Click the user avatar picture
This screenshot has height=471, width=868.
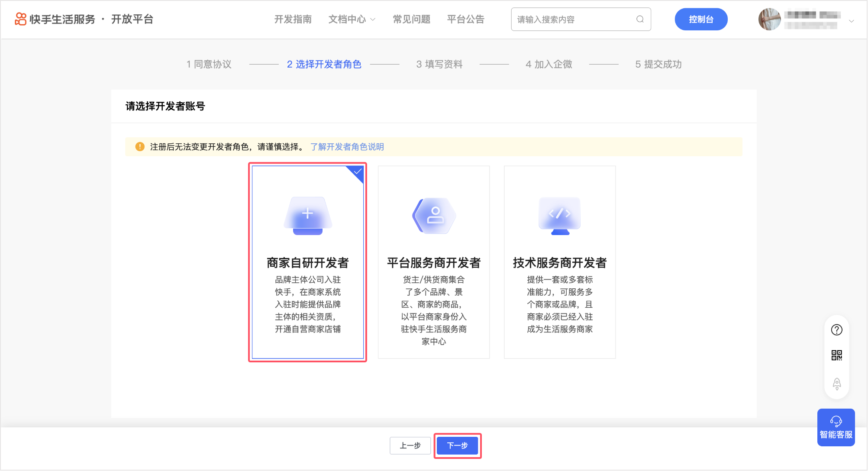click(x=769, y=19)
